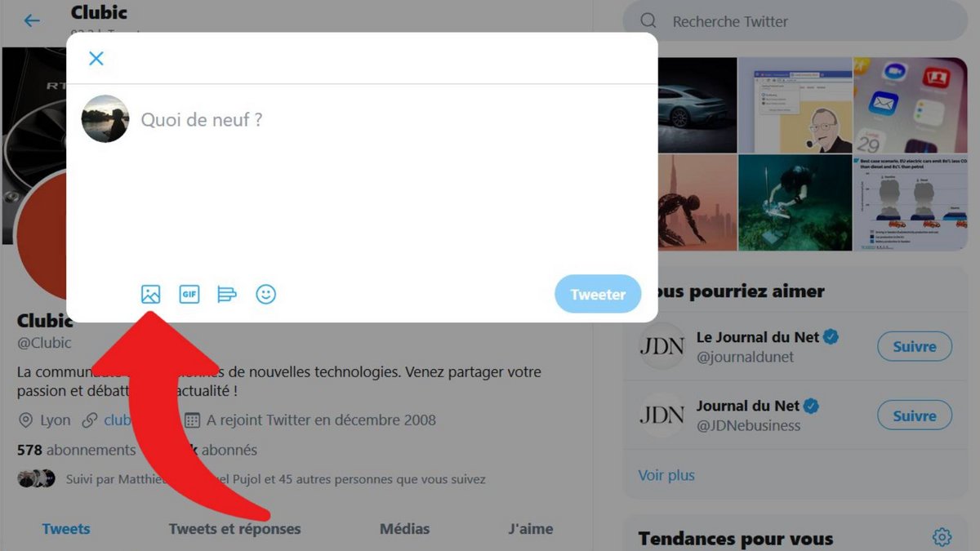Click the "Tendances pour vous" heading
This screenshot has height=551, width=980.
click(736, 539)
